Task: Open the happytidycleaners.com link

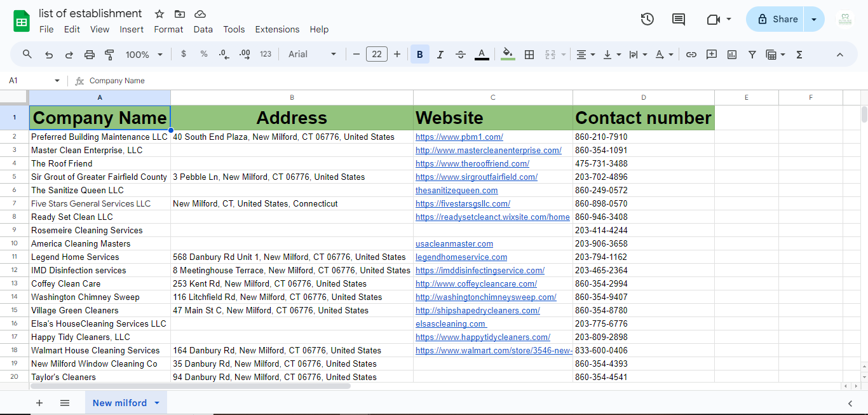Action: click(483, 337)
